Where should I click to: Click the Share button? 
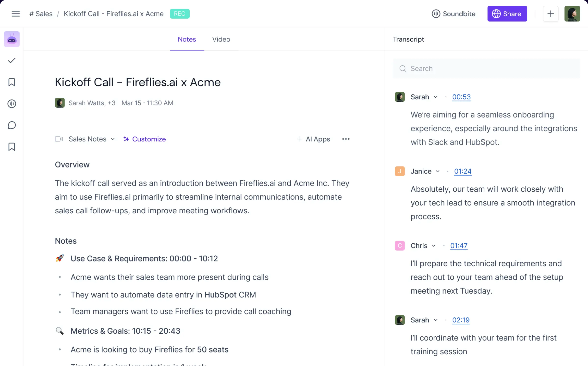507,14
